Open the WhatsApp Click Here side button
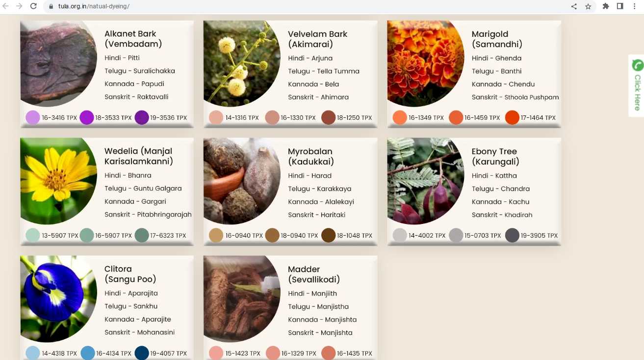Screen dimensions: 644x360 pyautogui.click(x=637, y=85)
